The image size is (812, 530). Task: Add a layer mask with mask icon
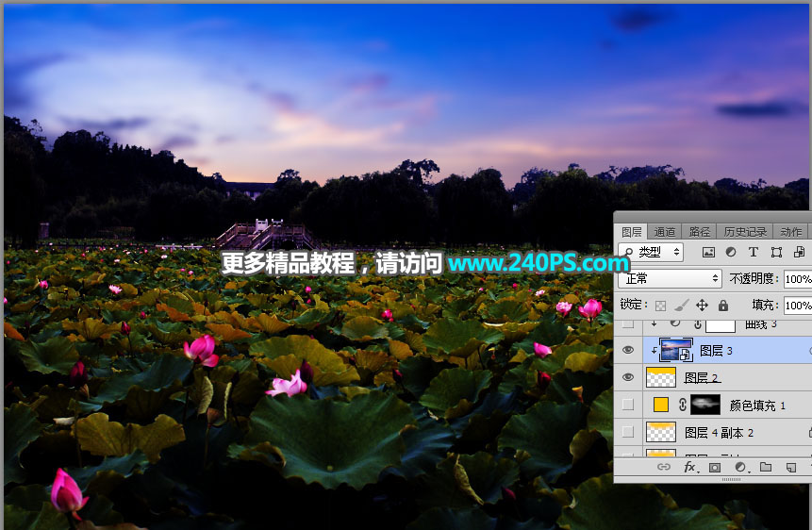[x=715, y=468]
